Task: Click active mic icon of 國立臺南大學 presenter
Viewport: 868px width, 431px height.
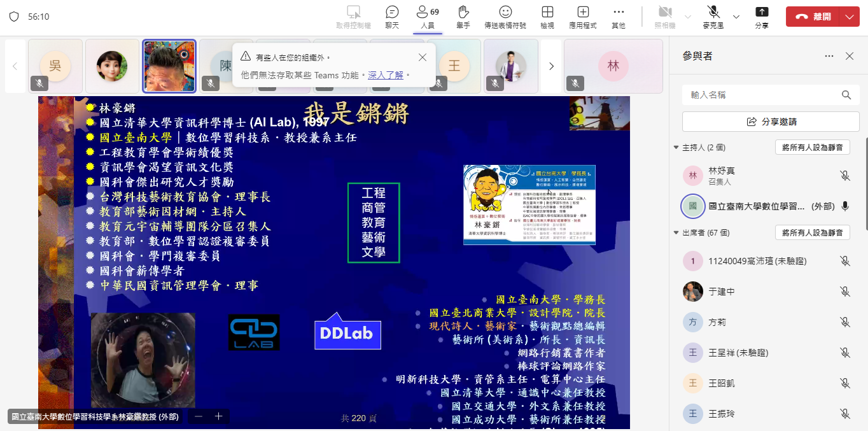Action: 845,206
